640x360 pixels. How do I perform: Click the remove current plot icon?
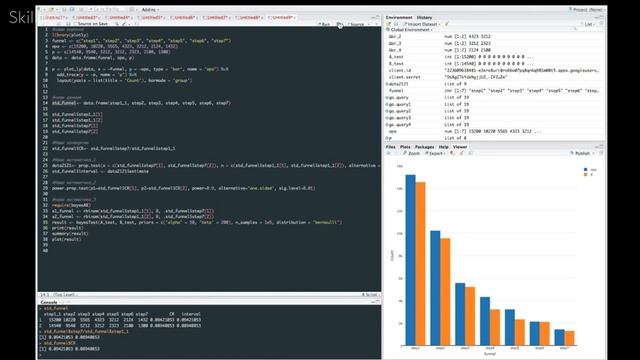click(452, 153)
